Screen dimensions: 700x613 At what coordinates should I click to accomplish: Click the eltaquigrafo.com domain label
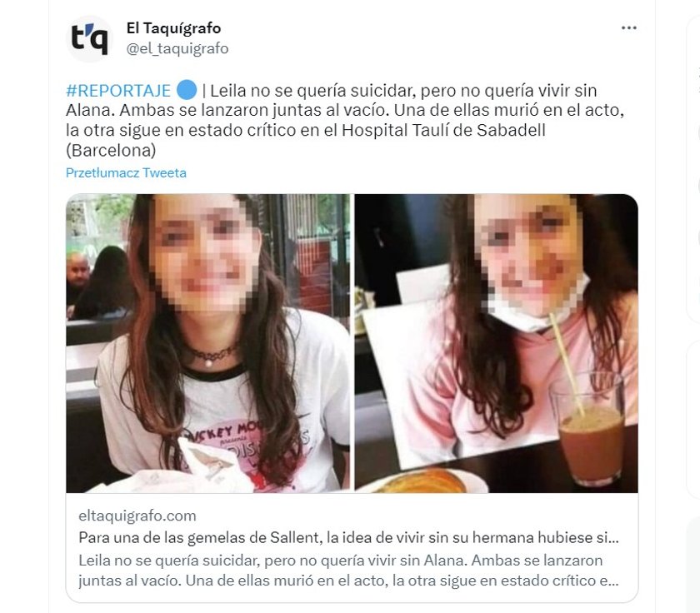(137, 516)
